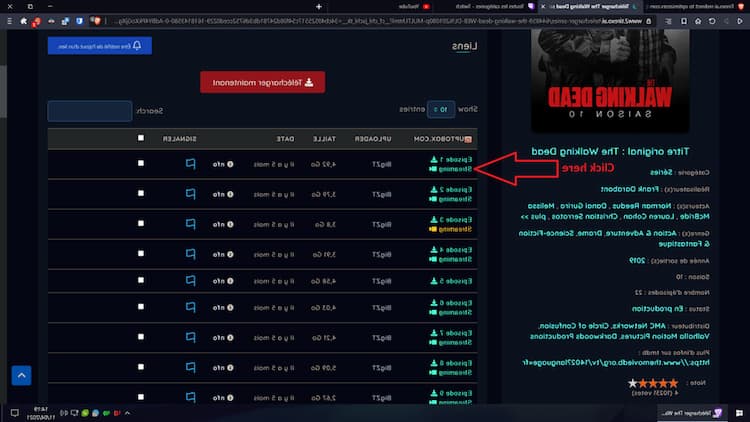Open a new tab with the plus icon

(319, 7)
